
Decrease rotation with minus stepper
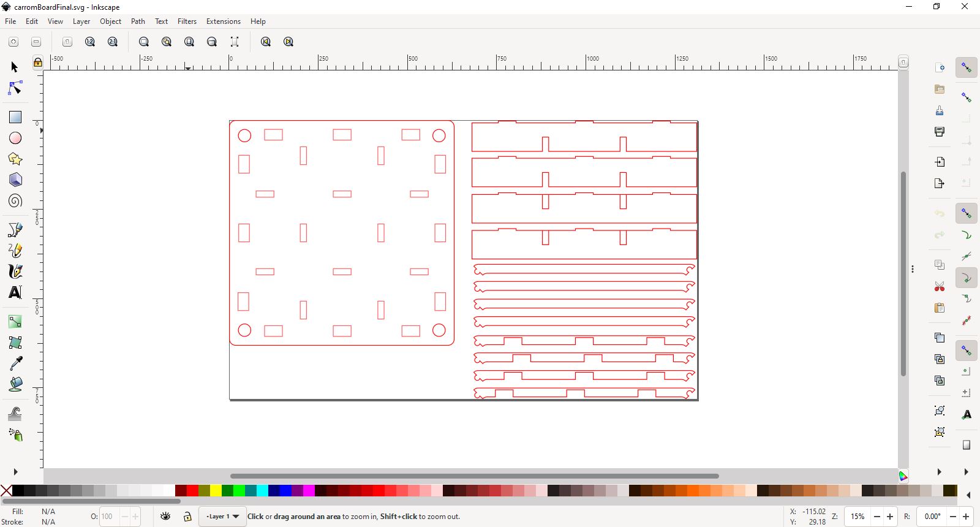coord(953,517)
